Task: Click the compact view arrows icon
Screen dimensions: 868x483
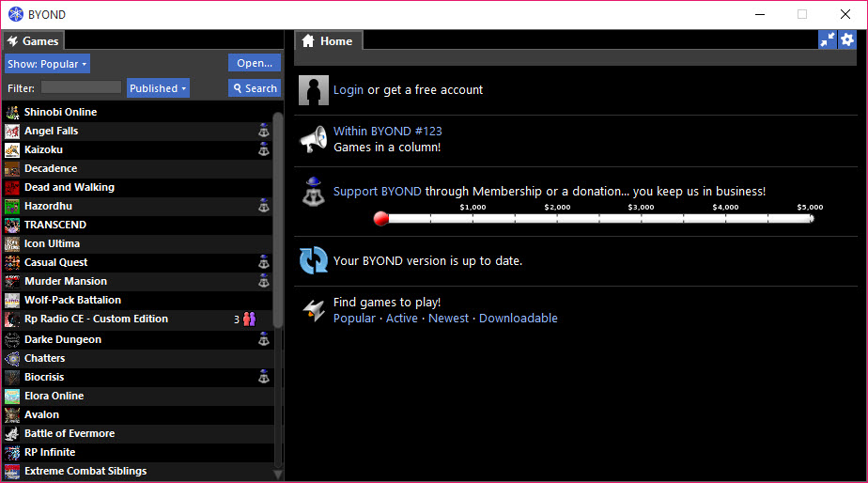Action: click(x=827, y=39)
